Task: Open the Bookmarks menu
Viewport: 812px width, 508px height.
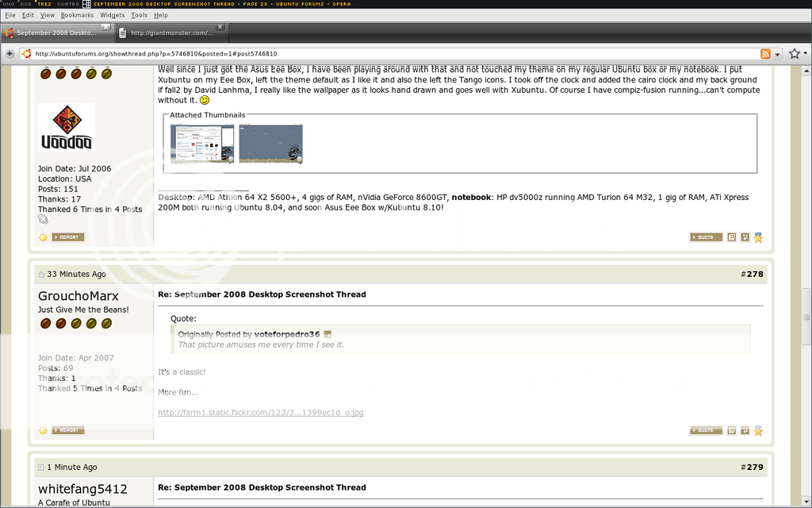Action: [77, 15]
